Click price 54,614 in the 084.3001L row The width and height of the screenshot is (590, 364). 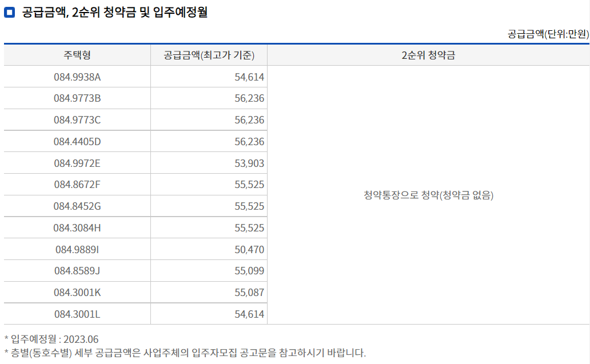coord(249,314)
